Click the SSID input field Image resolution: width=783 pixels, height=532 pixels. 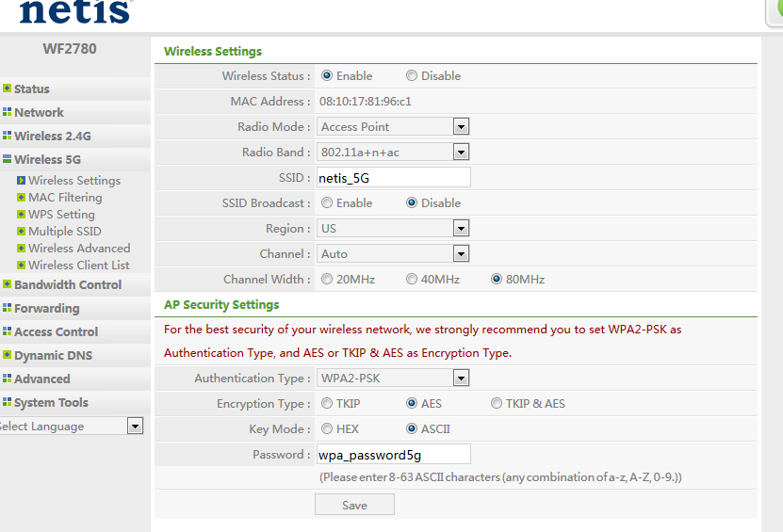pyautogui.click(x=394, y=178)
